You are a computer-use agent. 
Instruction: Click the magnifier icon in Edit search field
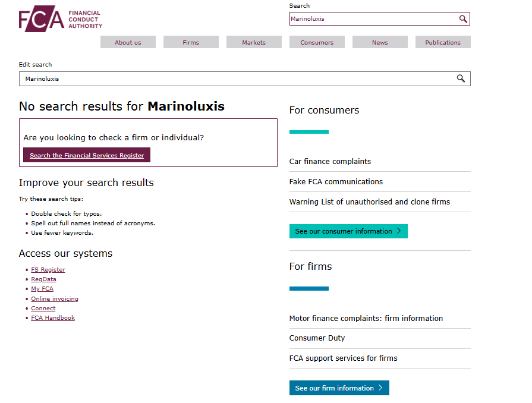click(x=461, y=78)
